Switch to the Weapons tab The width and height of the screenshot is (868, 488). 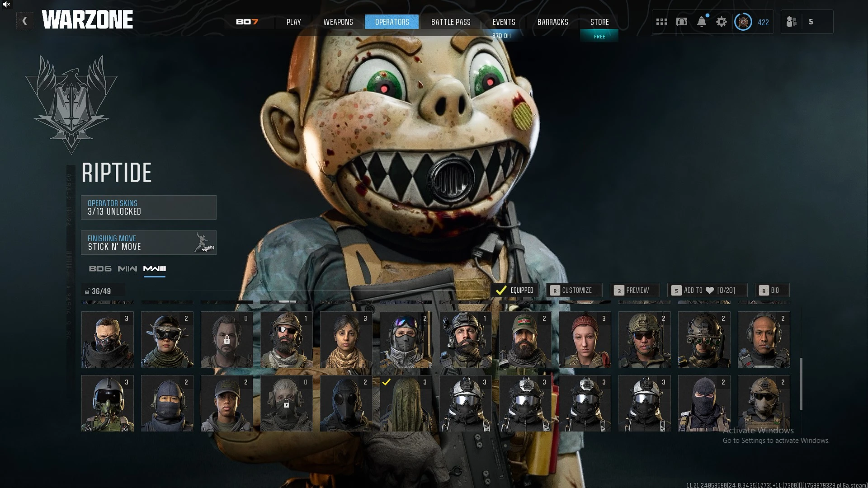[338, 22]
